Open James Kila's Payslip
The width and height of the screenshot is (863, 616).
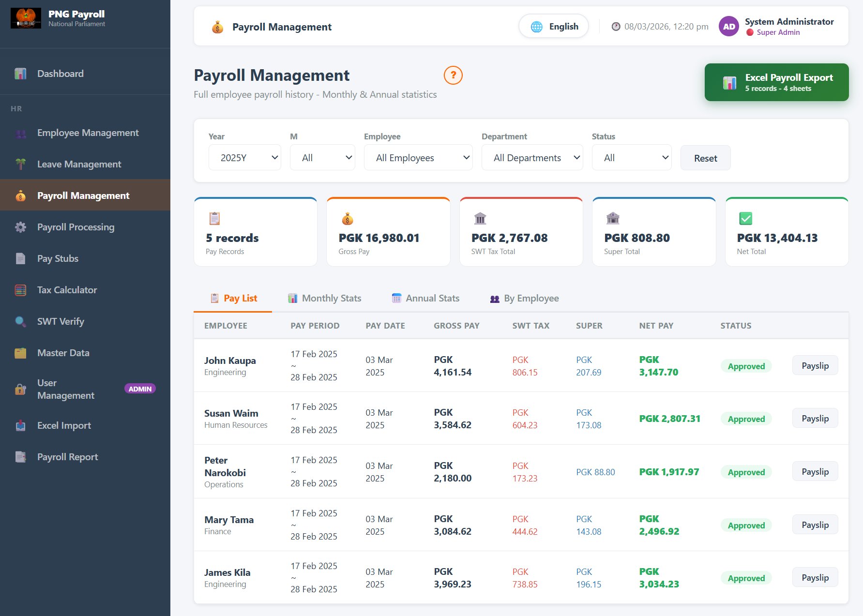tap(815, 578)
